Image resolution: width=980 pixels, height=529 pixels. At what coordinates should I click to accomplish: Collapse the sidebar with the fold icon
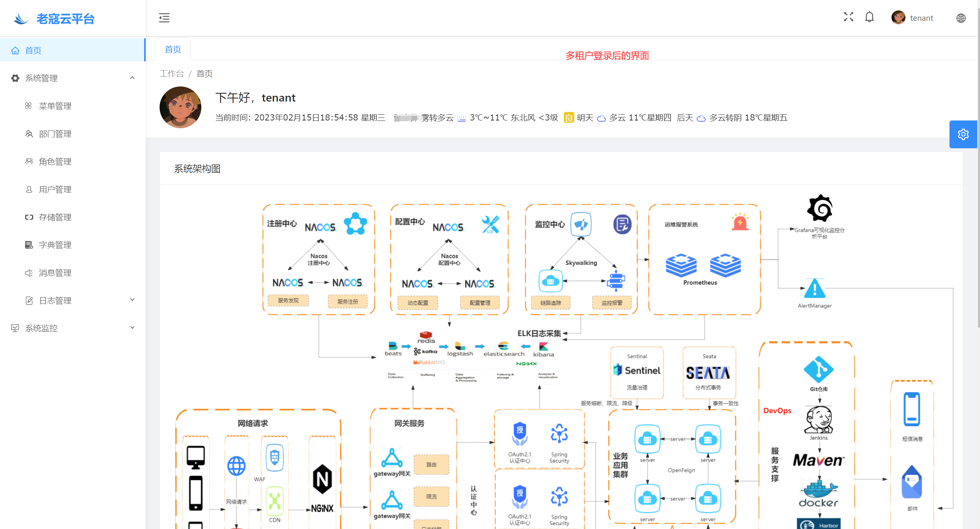(x=164, y=18)
